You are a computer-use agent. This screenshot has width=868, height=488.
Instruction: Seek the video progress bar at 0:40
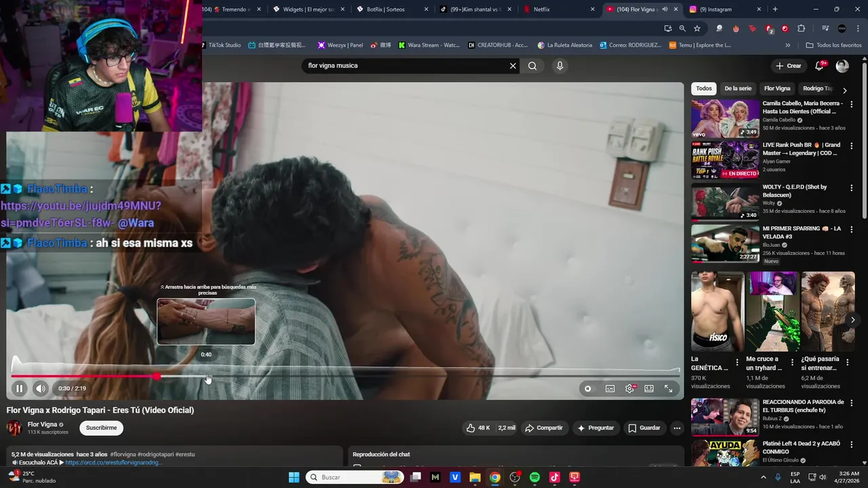pos(206,376)
